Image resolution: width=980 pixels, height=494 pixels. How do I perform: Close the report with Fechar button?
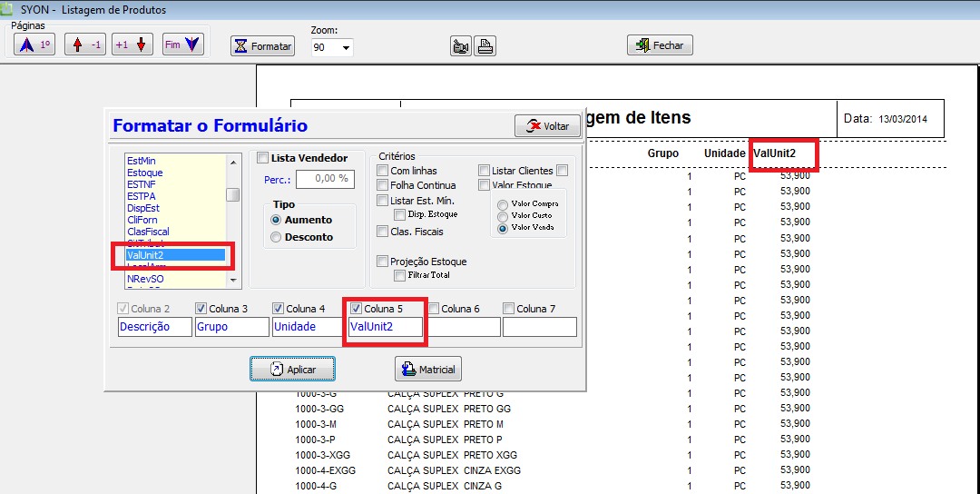click(660, 45)
